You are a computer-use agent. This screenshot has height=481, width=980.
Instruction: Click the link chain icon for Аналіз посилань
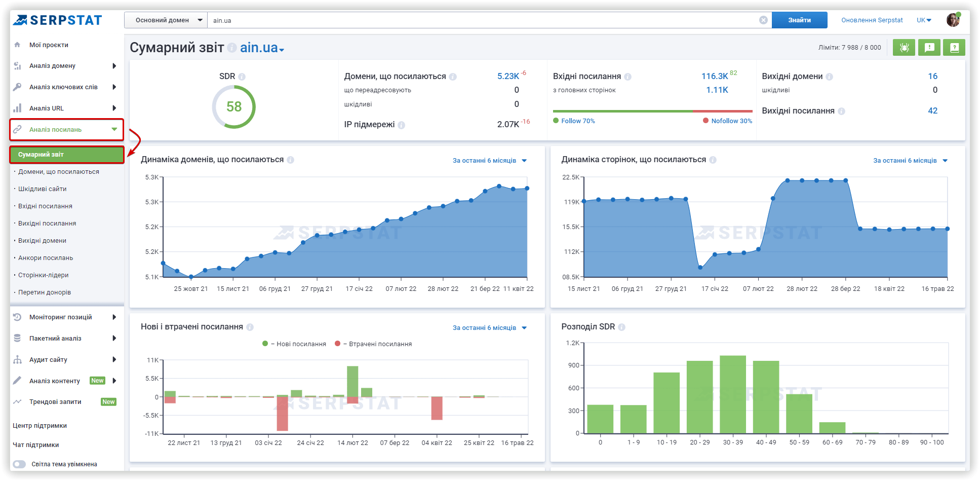click(x=18, y=129)
